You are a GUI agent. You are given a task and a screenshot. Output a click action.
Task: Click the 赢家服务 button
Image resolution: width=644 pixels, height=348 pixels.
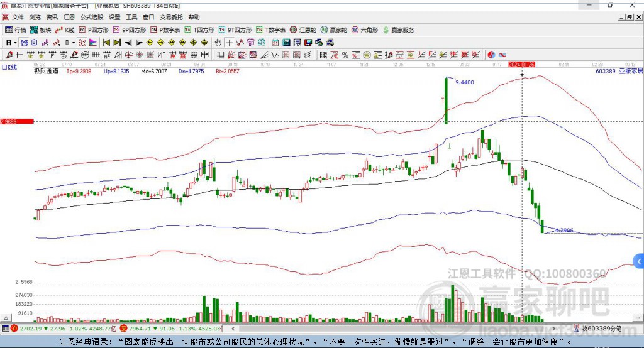click(x=398, y=30)
